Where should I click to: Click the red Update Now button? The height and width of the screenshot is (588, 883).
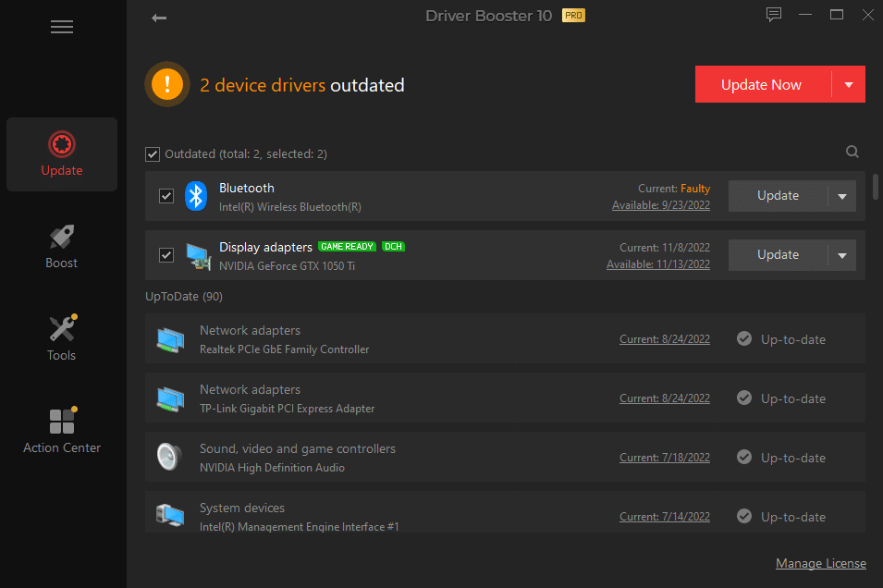[x=763, y=84]
